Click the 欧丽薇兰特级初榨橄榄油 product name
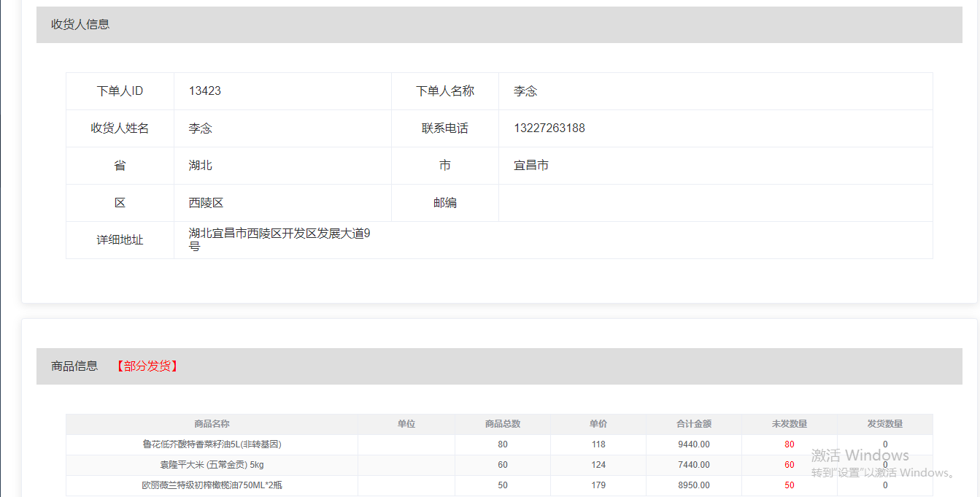 (x=212, y=485)
